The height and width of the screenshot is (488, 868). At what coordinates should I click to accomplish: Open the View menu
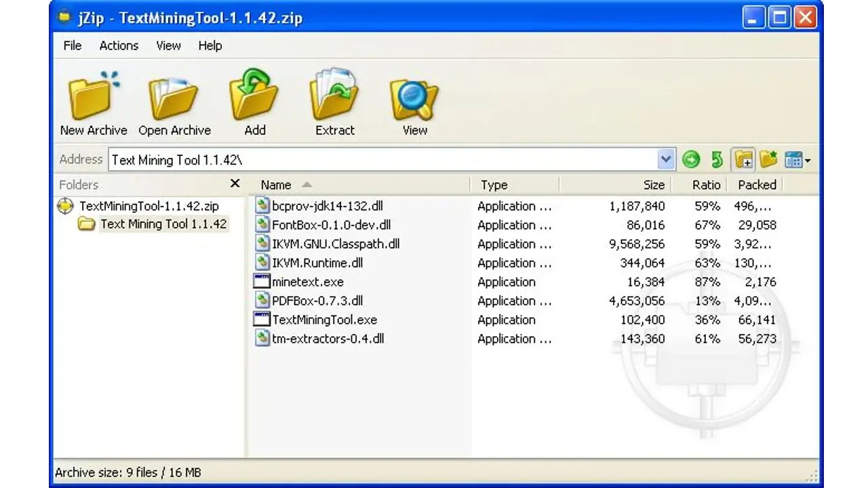(168, 45)
